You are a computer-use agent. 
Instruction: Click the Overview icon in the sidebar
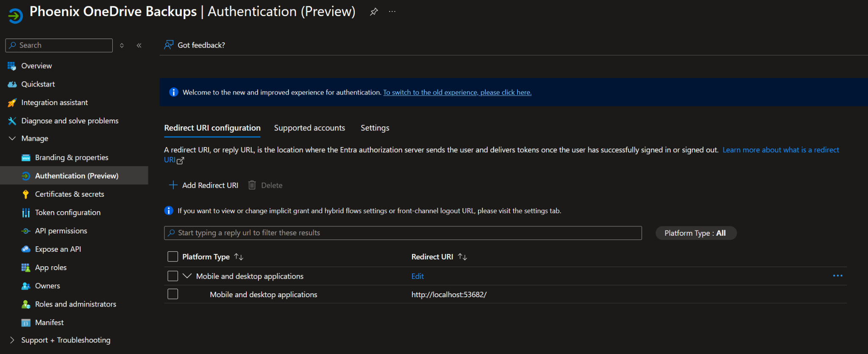[12, 66]
